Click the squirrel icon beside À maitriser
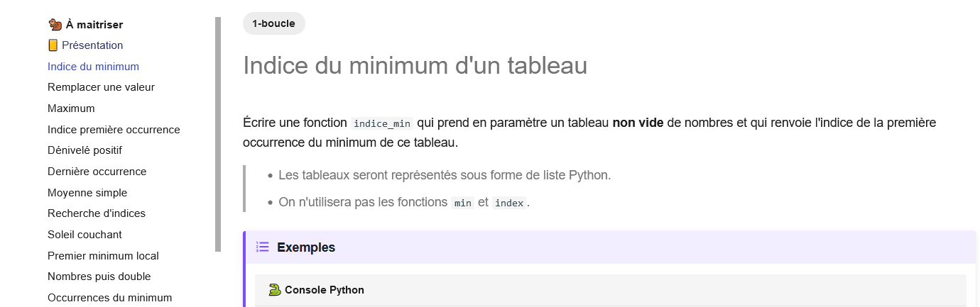 click(x=55, y=25)
